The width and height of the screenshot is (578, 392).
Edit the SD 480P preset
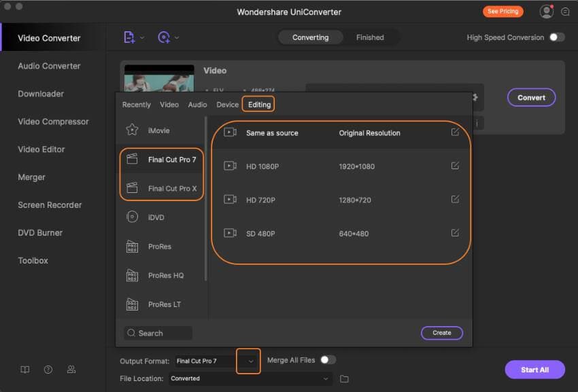click(x=455, y=232)
